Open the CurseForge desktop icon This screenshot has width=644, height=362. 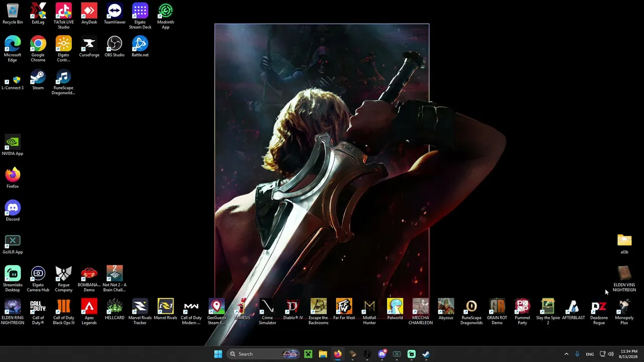pos(89,47)
